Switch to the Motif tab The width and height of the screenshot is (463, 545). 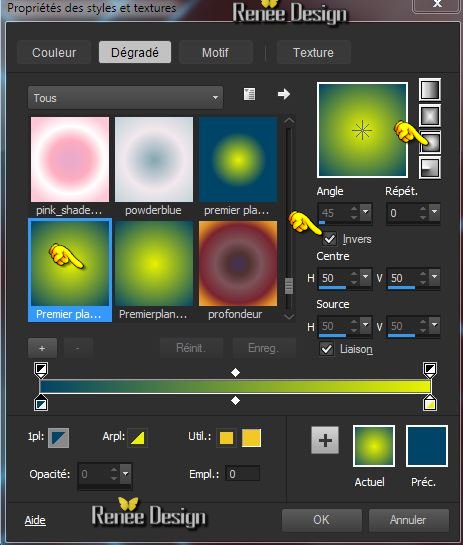(215, 52)
